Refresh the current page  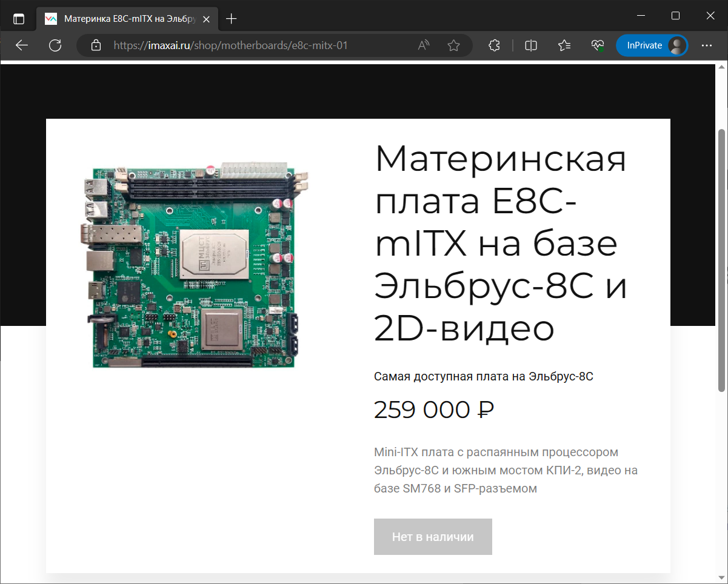pyautogui.click(x=55, y=45)
